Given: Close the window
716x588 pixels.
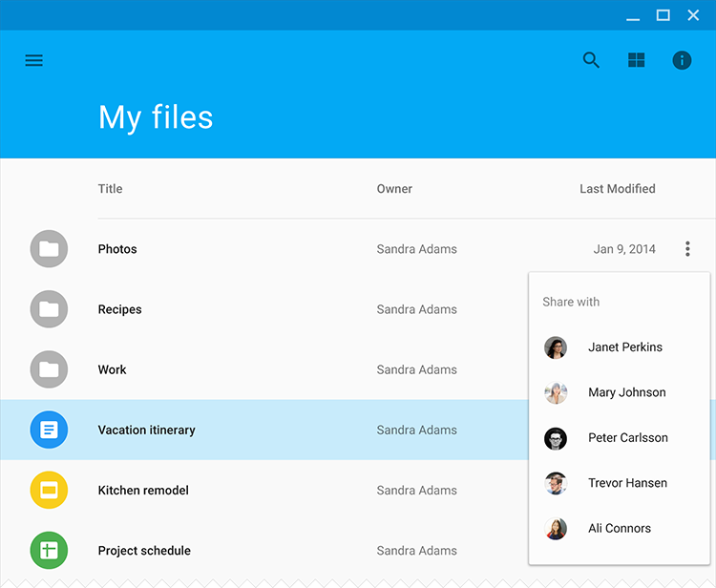Looking at the screenshot, I should [x=693, y=15].
